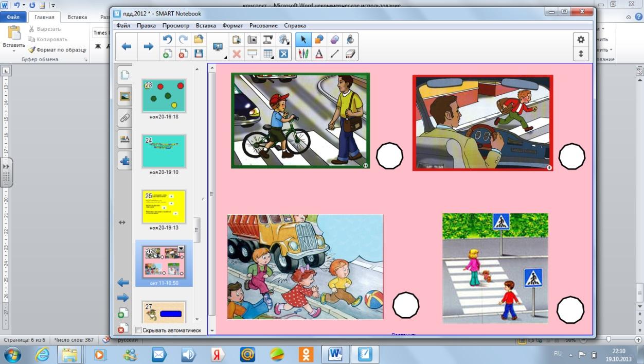The image size is (644, 364).
Task: Toggle 'Скрывать автоматически' checkbox
Action: pyautogui.click(x=138, y=330)
